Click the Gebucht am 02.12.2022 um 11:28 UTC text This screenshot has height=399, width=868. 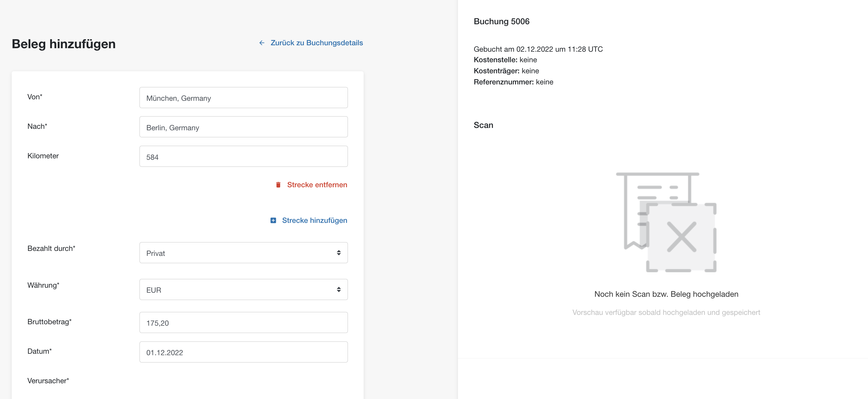(538, 49)
